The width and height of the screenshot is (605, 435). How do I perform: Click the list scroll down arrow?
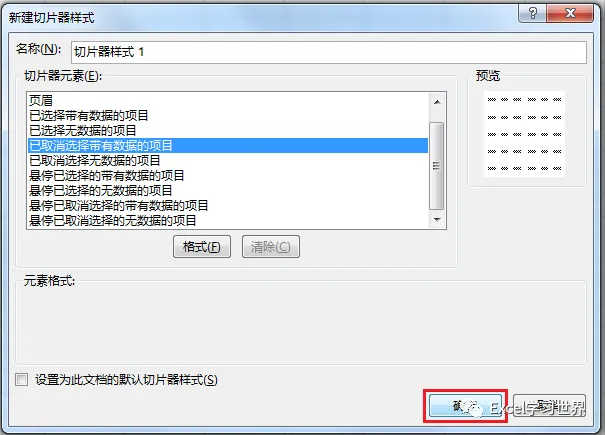[x=437, y=220]
